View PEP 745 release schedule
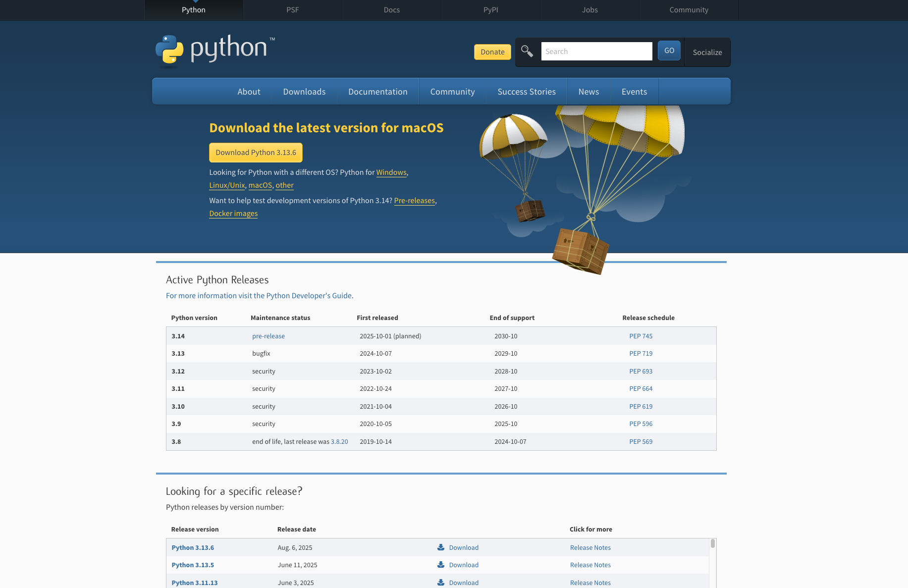The image size is (908, 588). (641, 336)
